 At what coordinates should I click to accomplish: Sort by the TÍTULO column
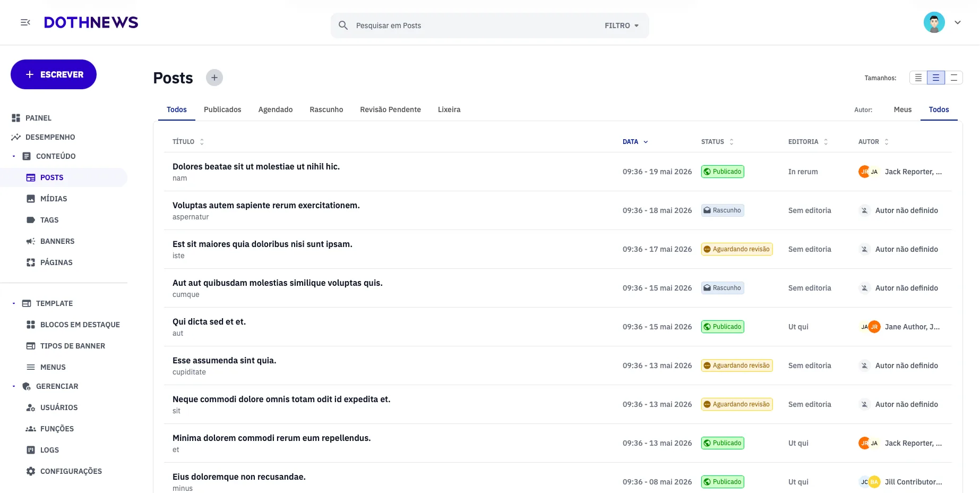(188, 142)
